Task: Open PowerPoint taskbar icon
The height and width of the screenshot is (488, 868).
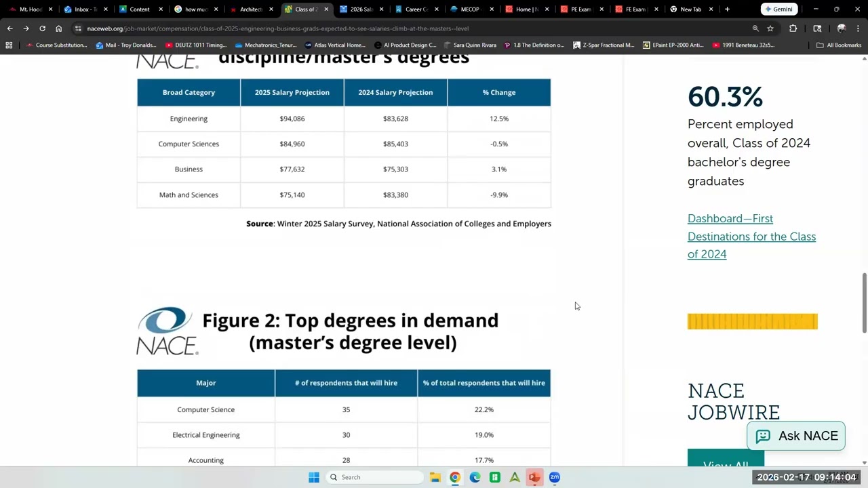Action: [x=534, y=477]
